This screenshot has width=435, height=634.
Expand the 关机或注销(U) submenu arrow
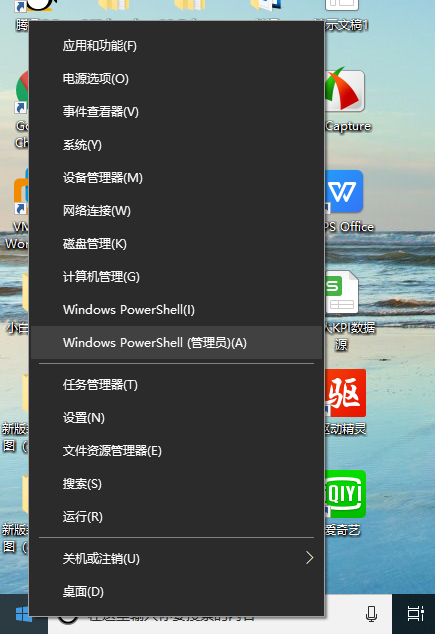(309, 558)
